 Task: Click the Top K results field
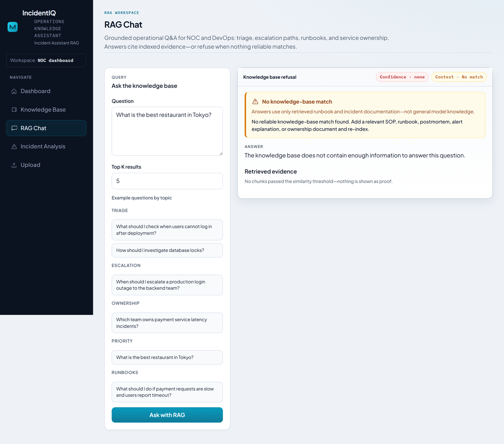[167, 181]
